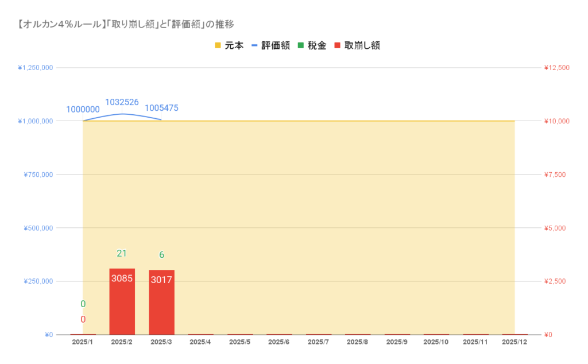This screenshot has height=364, width=588.
Task: Click the left axis ¥250,000 label
Action: [x=38, y=281]
